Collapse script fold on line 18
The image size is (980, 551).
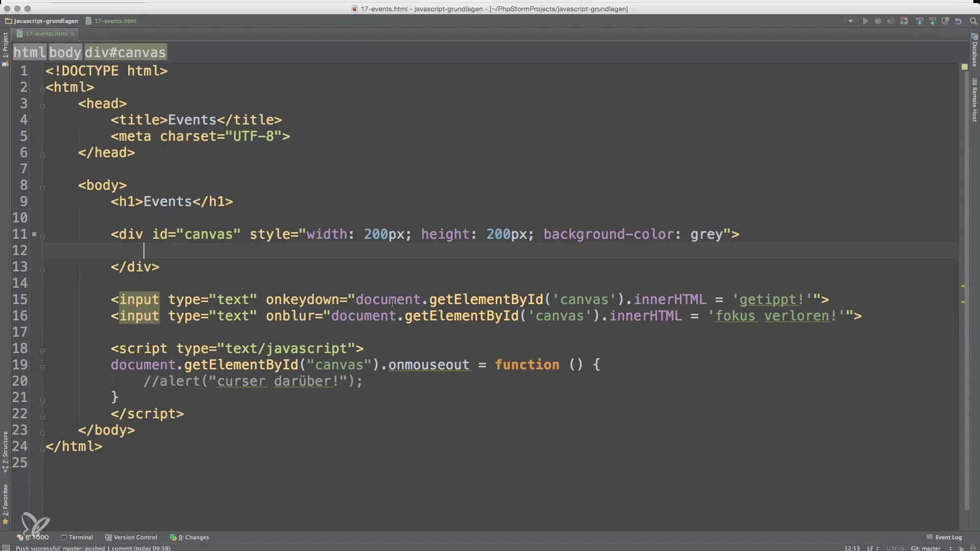pyautogui.click(x=42, y=351)
